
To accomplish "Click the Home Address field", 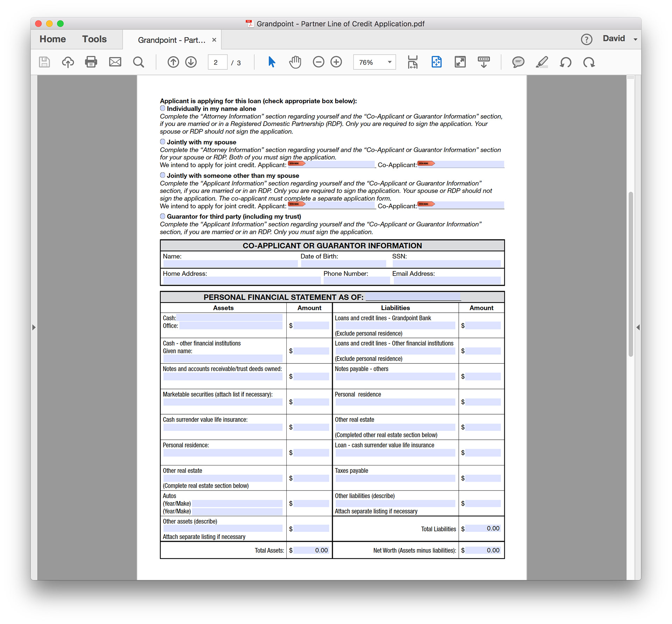I will click(x=242, y=280).
